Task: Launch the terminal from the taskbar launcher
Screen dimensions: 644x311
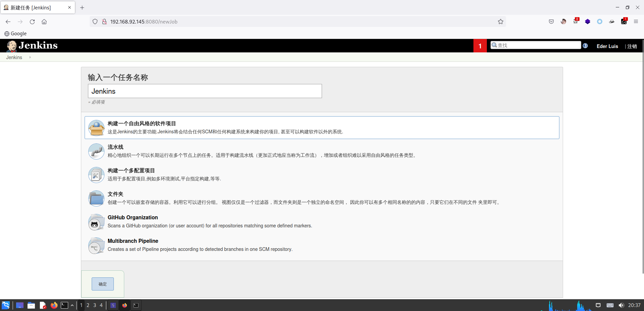Action: [64, 305]
